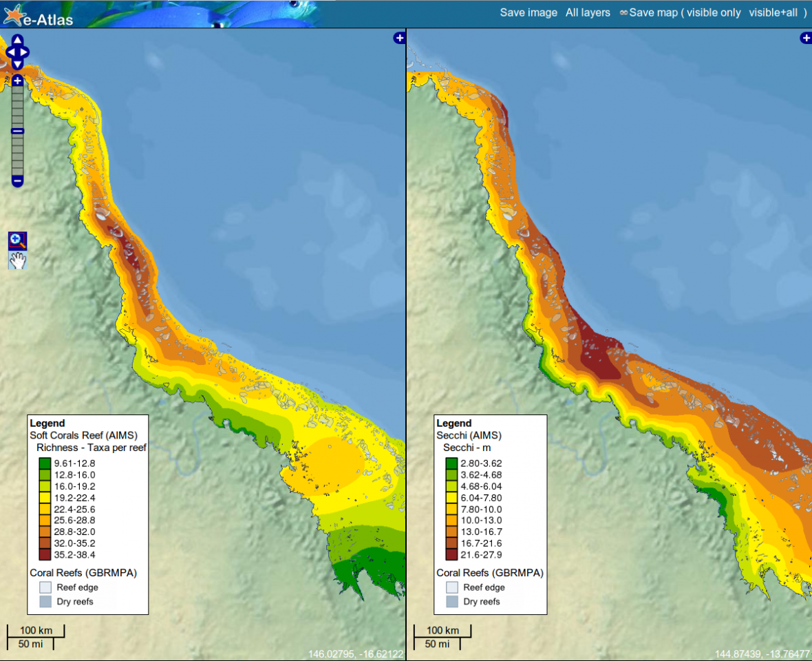Zoom out using the minus button below zoom bar
Screen dimensions: 812x661
(x=18, y=181)
